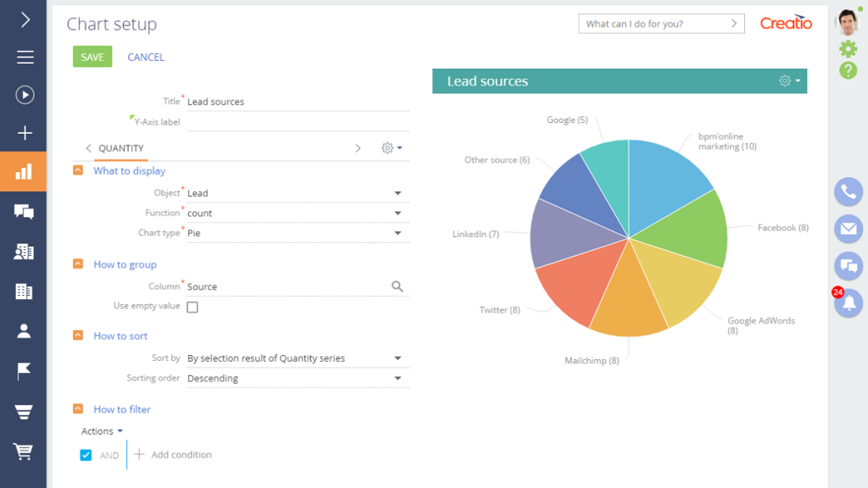
Task: Enable the Use empty value checkbox
Action: [192, 307]
